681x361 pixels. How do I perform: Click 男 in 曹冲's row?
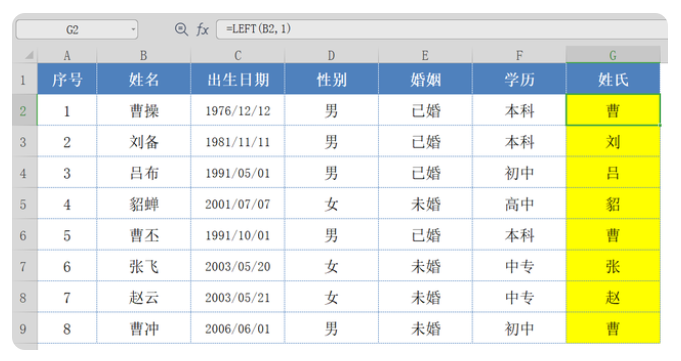click(331, 328)
